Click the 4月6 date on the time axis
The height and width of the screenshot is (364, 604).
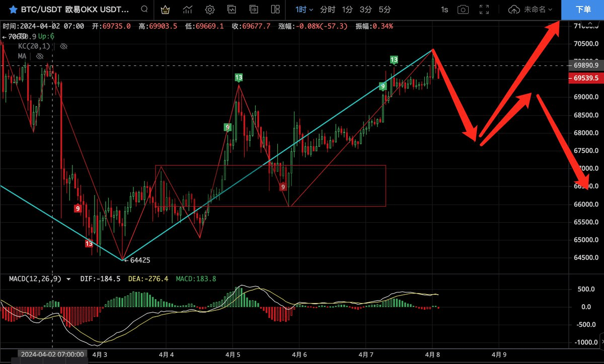tap(299, 354)
